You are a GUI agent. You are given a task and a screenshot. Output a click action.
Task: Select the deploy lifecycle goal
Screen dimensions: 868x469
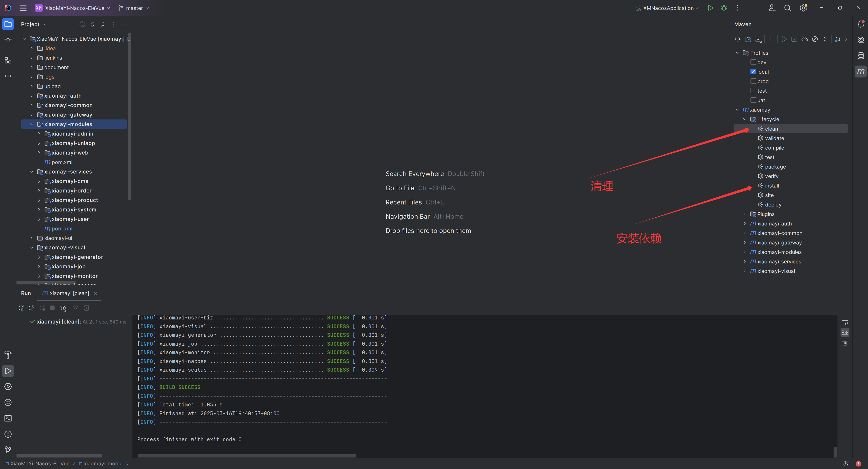click(x=773, y=205)
